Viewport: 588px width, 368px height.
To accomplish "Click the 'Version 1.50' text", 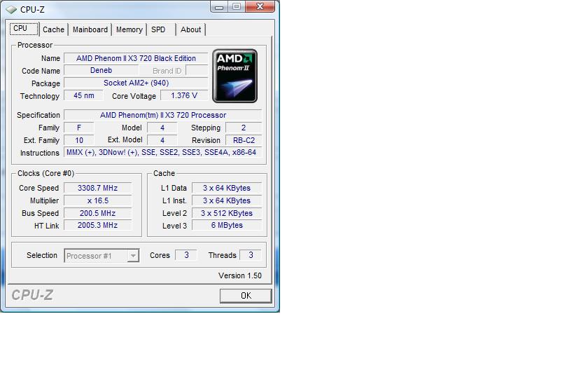I will [240, 275].
